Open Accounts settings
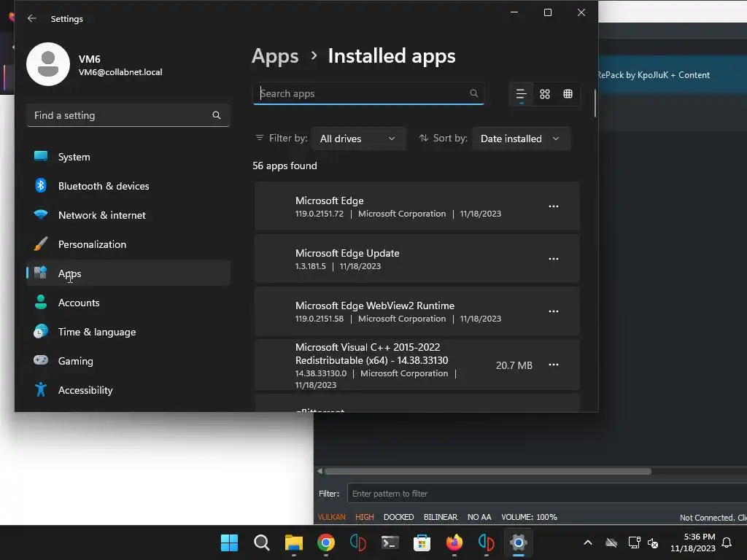747x560 pixels. [128, 303]
